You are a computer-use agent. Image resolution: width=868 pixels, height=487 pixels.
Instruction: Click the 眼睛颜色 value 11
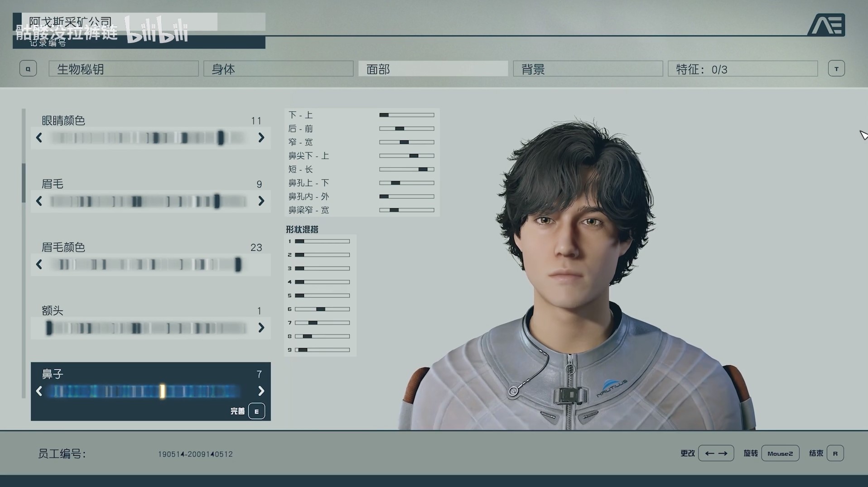click(256, 121)
